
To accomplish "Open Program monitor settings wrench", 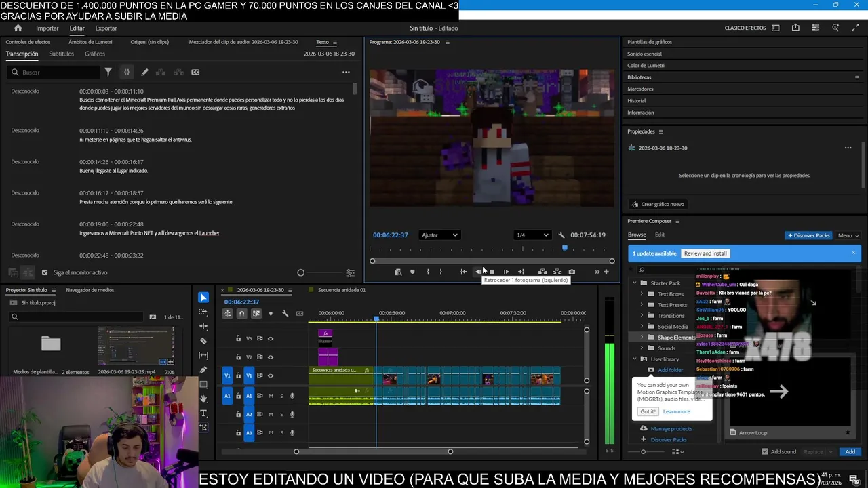I will pyautogui.click(x=561, y=235).
